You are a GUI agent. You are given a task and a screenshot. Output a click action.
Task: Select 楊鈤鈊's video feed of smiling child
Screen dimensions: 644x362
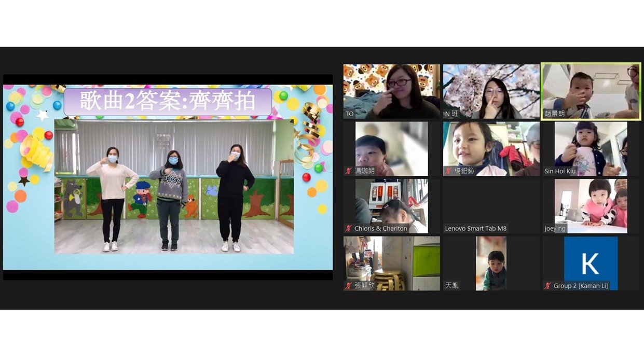tap(491, 148)
